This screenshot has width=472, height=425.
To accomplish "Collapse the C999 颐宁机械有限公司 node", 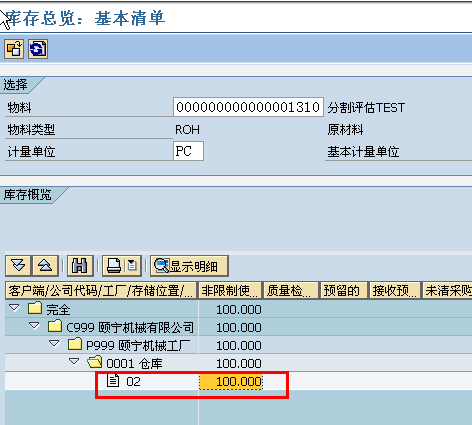I will point(34,325).
